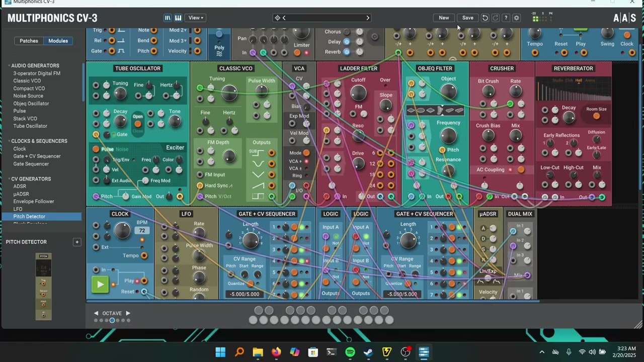Click the Classic VCO Tuning knob
Viewport: 644px width, 362px height.
click(x=229, y=93)
